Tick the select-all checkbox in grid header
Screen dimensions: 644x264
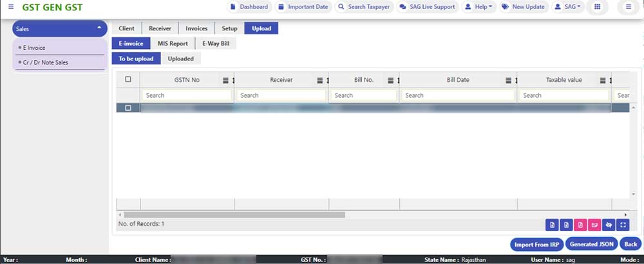pyautogui.click(x=128, y=80)
